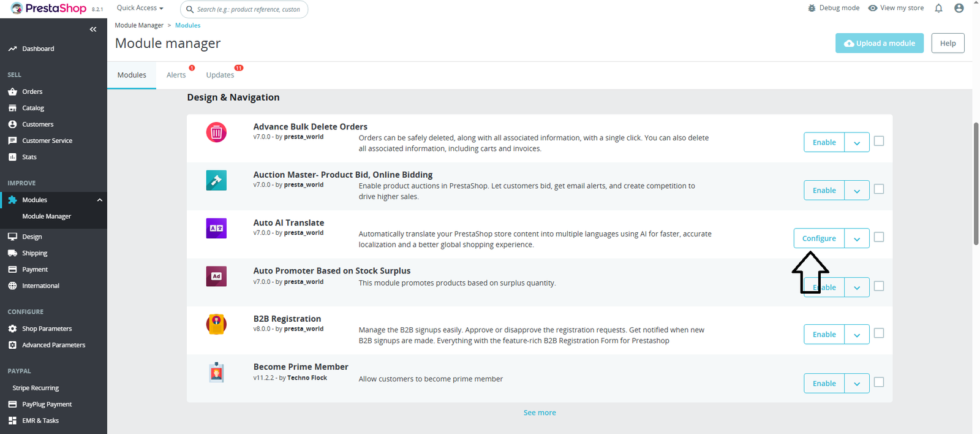This screenshot has width=980, height=434.
Task: Collapse the sidebar with the double-chevron icon
Action: tap(93, 29)
